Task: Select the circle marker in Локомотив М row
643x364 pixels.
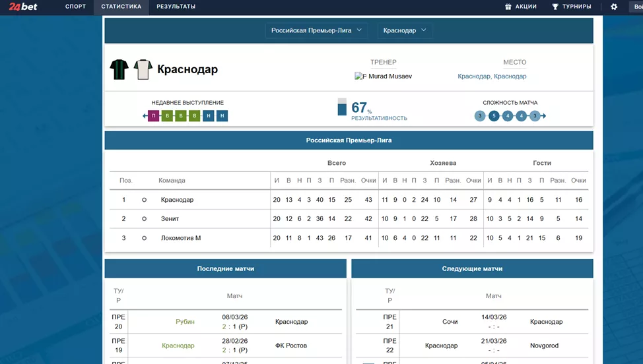Action: [144, 238]
